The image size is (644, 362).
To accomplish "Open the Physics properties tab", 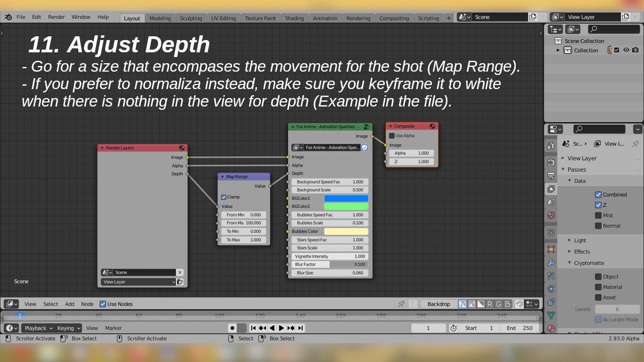I will [x=551, y=288].
